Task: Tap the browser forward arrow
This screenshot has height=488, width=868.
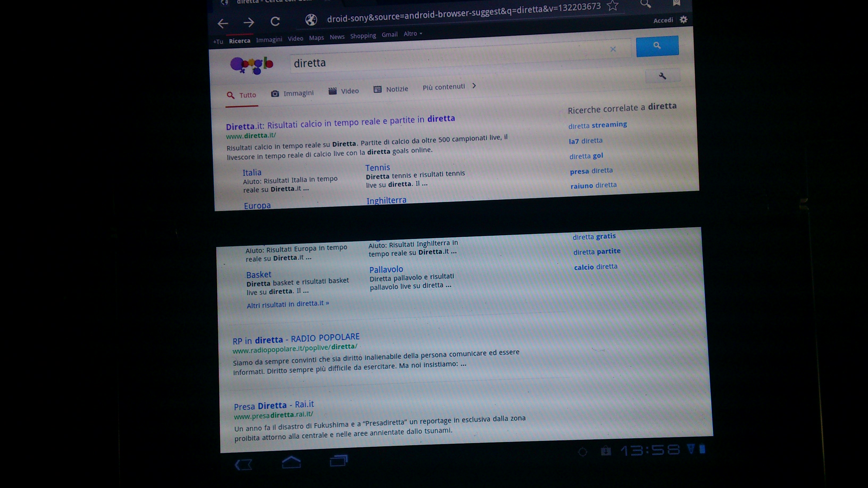Action: 249,23
